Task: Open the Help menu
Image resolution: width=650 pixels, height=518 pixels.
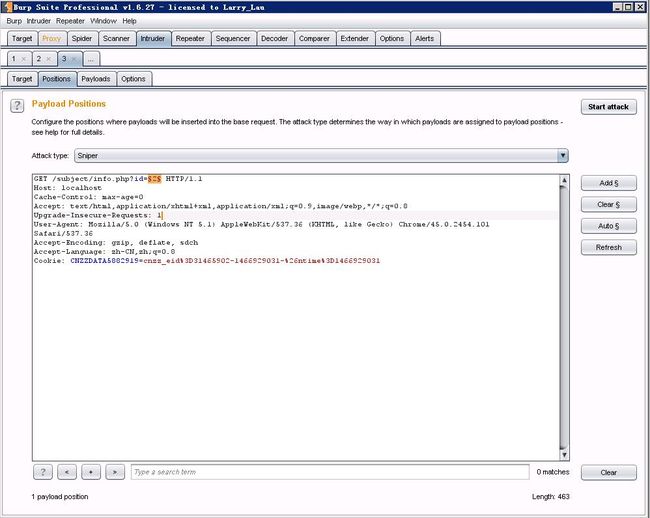Action: pyautogui.click(x=129, y=21)
